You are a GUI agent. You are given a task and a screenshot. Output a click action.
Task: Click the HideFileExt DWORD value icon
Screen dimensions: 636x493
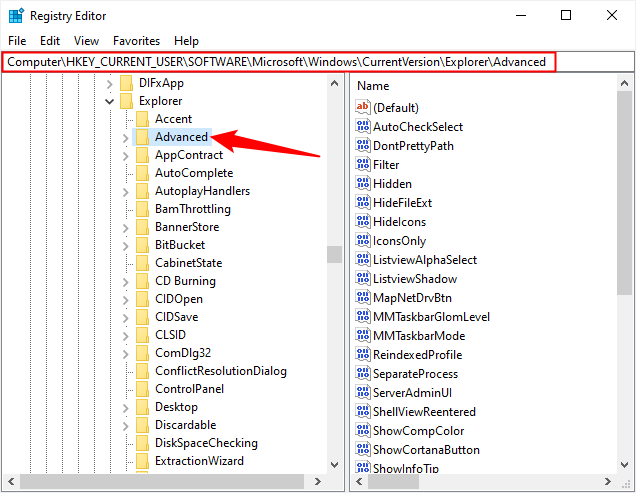click(x=363, y=202)
